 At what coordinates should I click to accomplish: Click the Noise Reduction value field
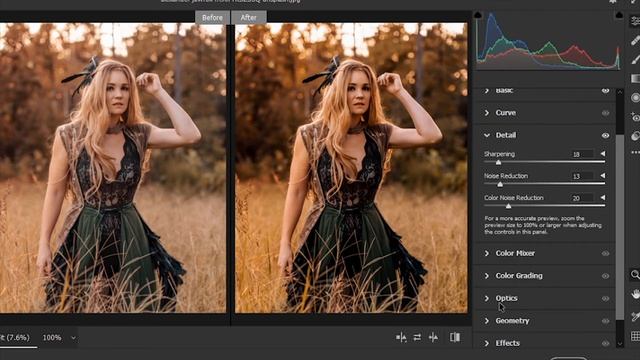pos(582,176)
